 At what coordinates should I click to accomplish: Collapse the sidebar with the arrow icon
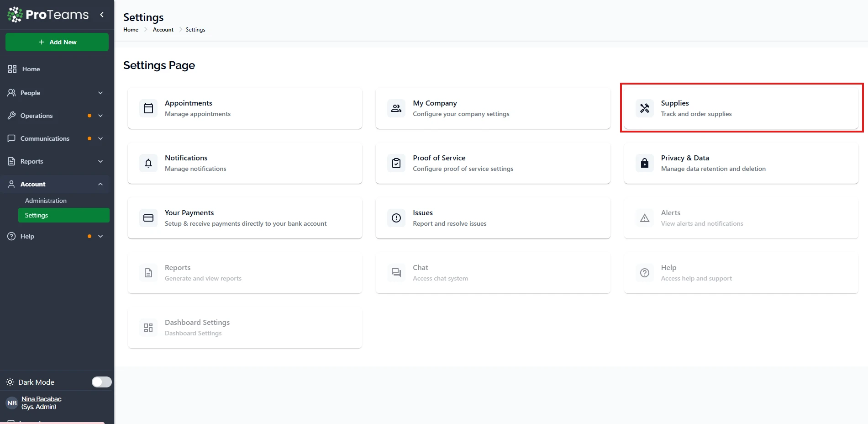102,15
